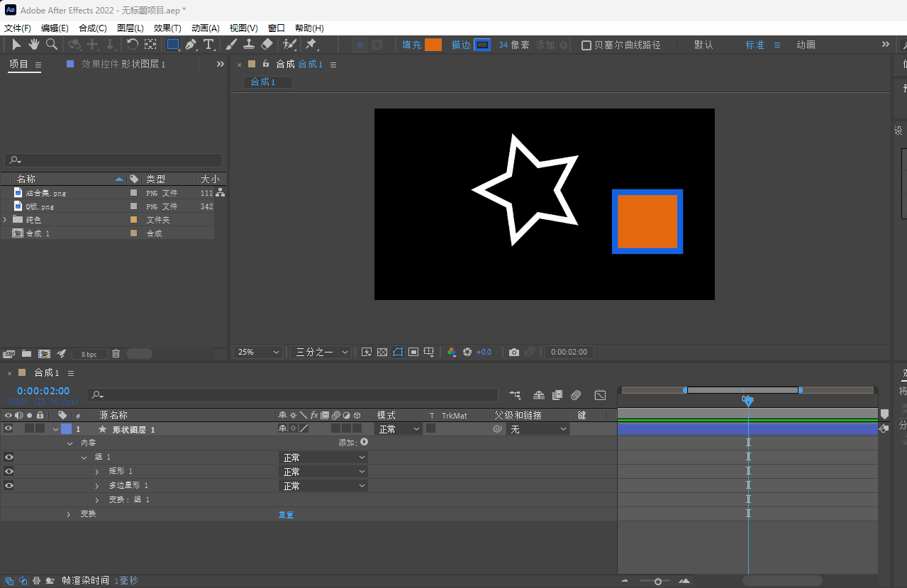Screen dimensions: 907x588
Task: Select the Hand tool
Action: 33,45
